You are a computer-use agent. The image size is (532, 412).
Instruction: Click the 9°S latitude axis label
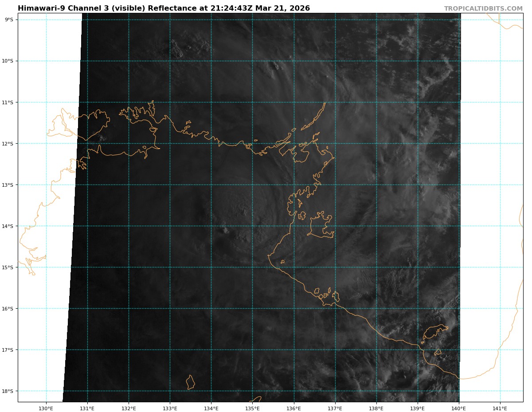point(9,20)
